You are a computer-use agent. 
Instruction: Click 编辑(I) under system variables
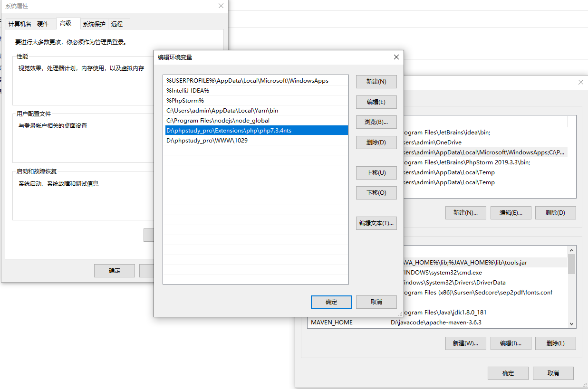tap(511, 343)
